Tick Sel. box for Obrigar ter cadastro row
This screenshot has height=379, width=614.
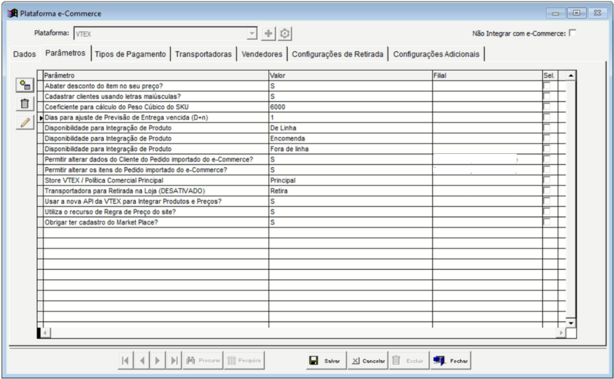(x=547, y=222)
